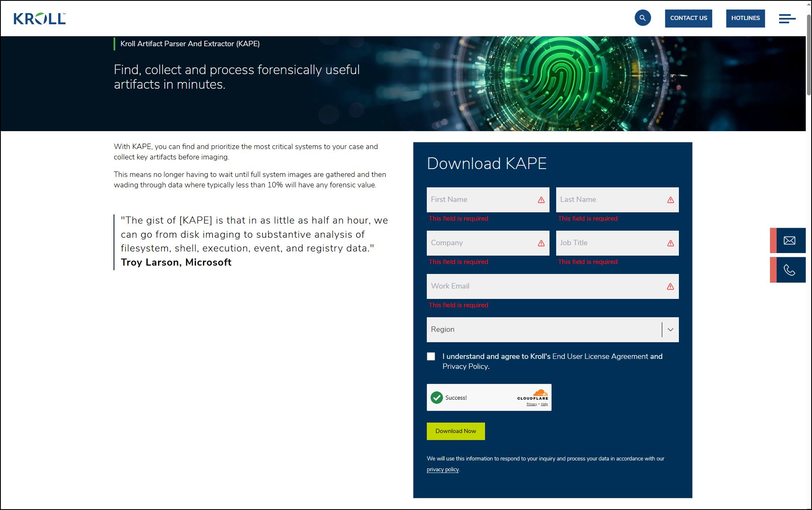The width and height of the screenshot is (812, 510).
Task: Open the Privacy Policy link beside the checkbox
Action: pos(465,366)
